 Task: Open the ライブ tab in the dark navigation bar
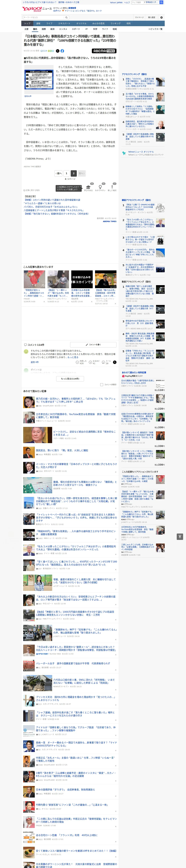point(49,24)
